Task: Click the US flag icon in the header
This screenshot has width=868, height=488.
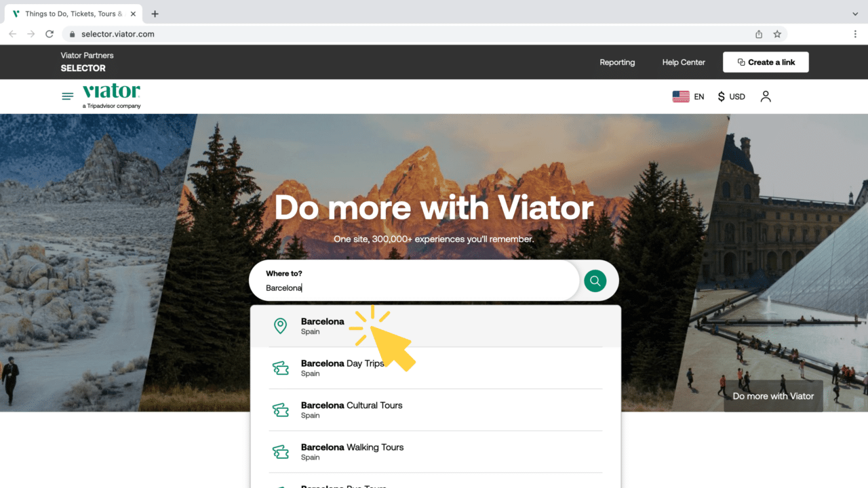Action: pyautogui.click(x=681, y=96)
